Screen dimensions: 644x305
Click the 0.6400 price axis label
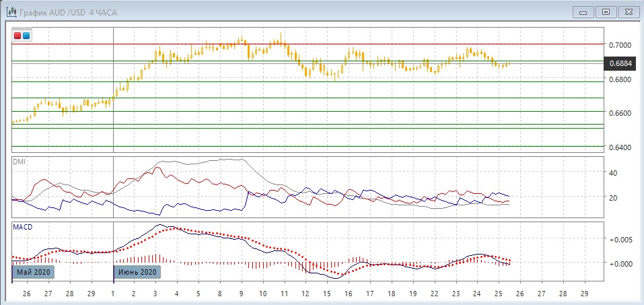click(x=620, y=147)
